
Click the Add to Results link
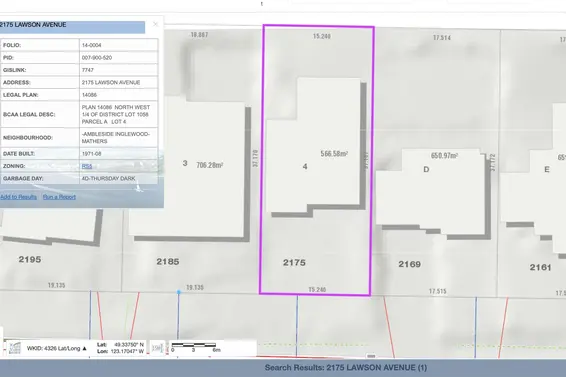[18, 197]
